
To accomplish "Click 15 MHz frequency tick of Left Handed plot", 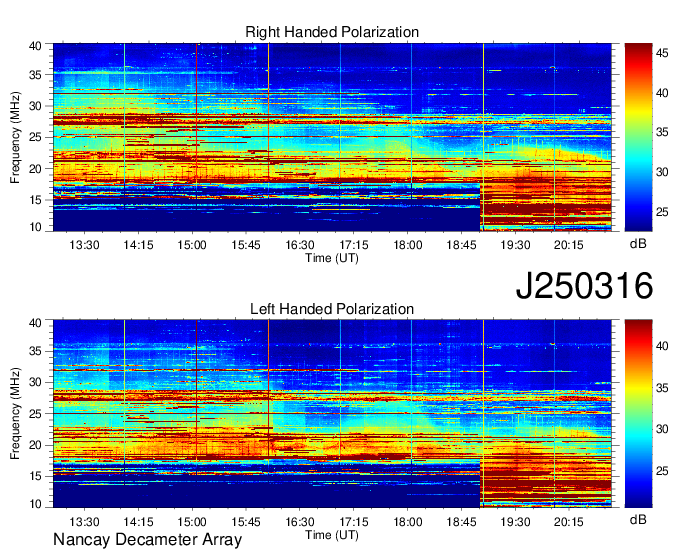I will point(35,477).
